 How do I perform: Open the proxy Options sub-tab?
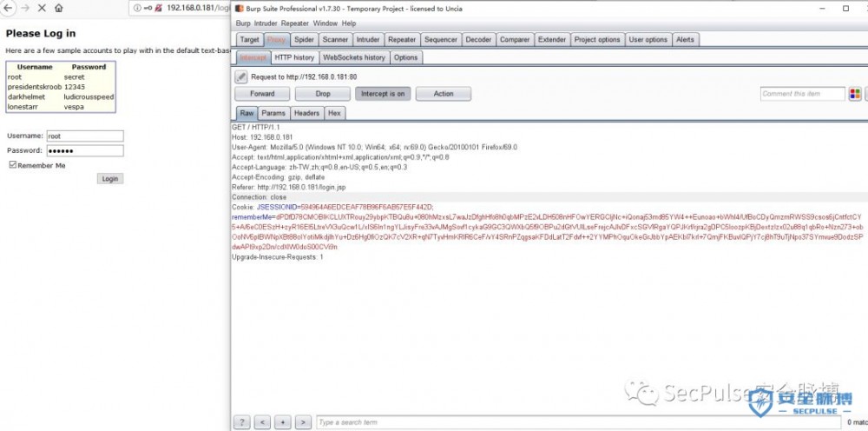click(405, 57)
